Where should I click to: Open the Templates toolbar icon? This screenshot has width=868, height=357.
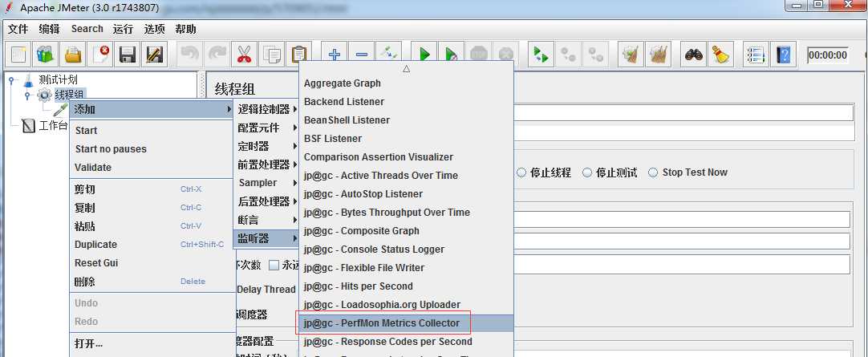pyautogui.click(x=46, y=55)
